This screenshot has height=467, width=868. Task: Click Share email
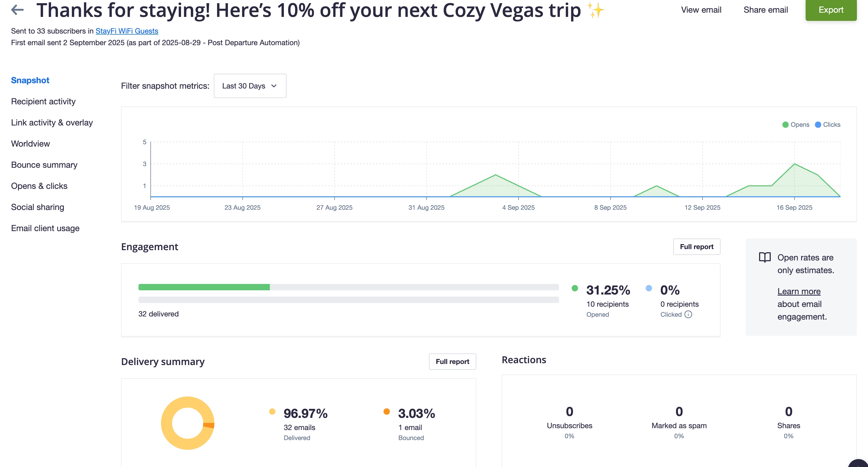(x=765, y=10)
